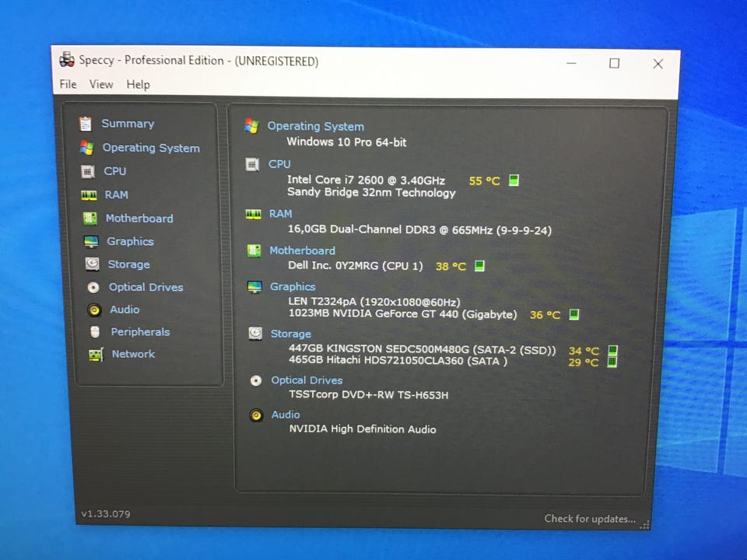
Task: Click the Optical Drives disc icon in sidebar
Action: click(93, 287)
